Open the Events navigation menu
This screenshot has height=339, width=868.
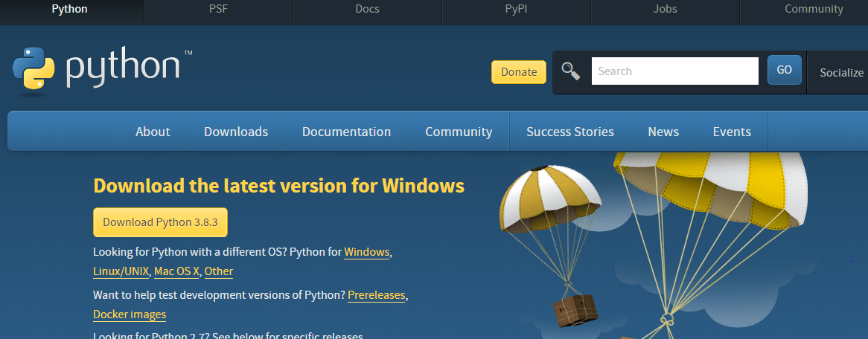(x=732, y=132)
